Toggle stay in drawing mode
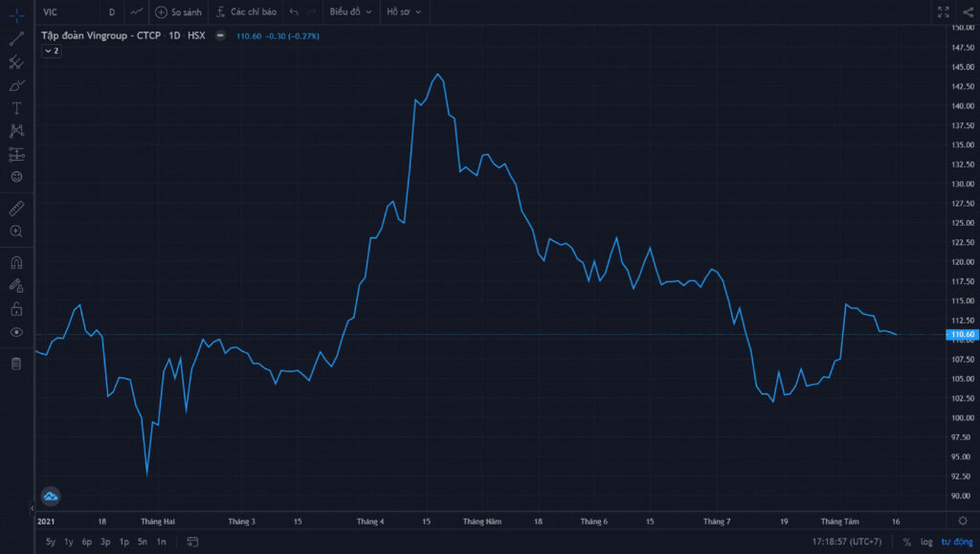 click(x=17, y=285)
